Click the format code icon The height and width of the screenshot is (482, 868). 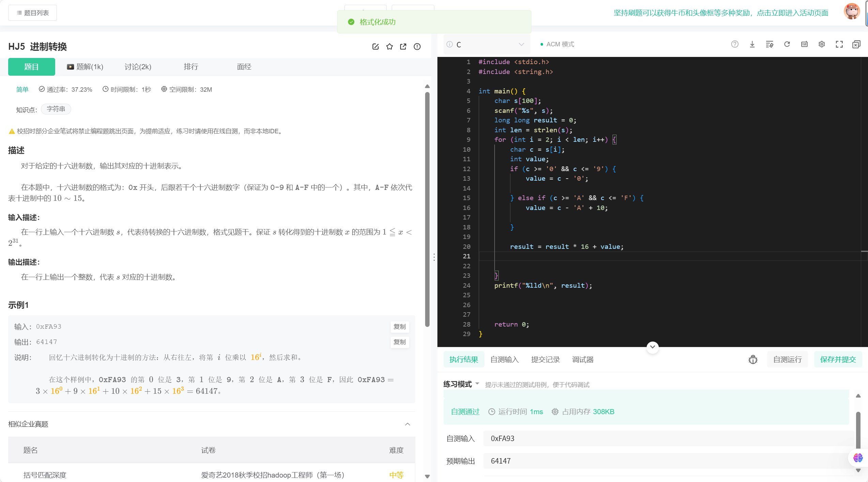769,44
